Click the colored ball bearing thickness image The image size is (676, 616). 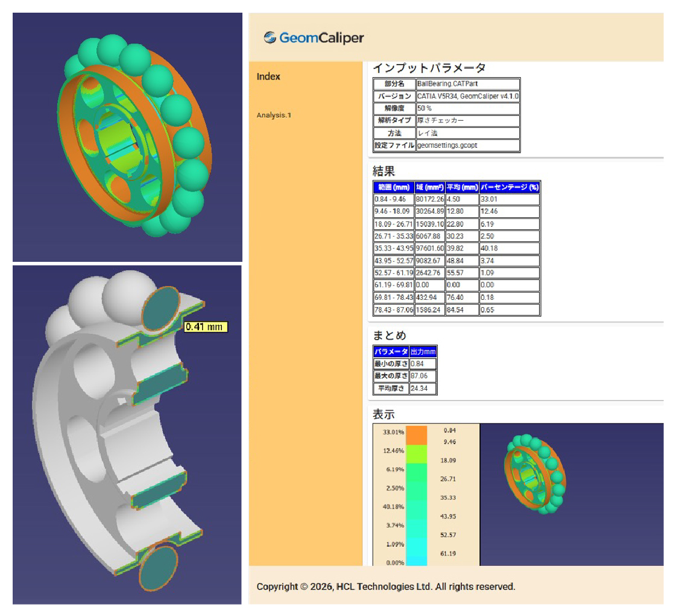(x=128, y=137)
